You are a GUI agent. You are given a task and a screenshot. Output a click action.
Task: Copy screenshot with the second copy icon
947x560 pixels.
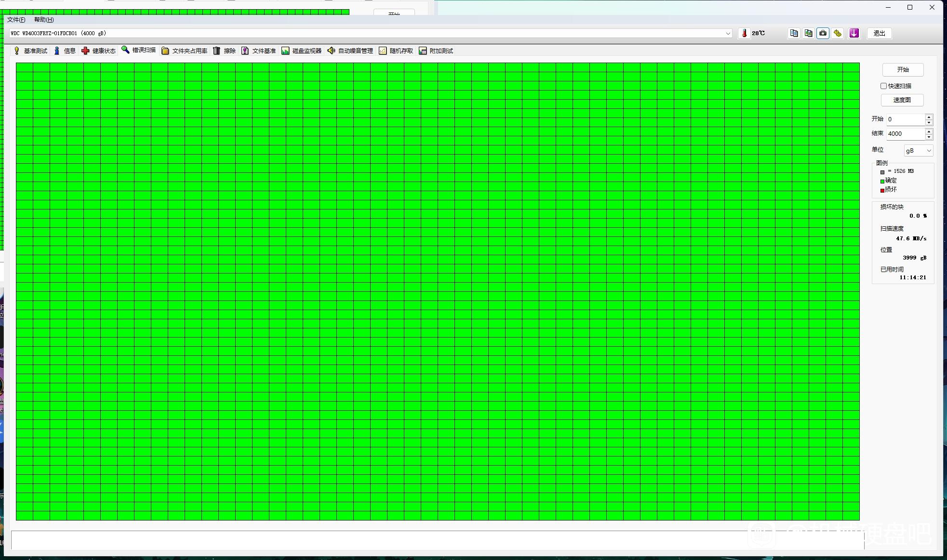[808, 33]
